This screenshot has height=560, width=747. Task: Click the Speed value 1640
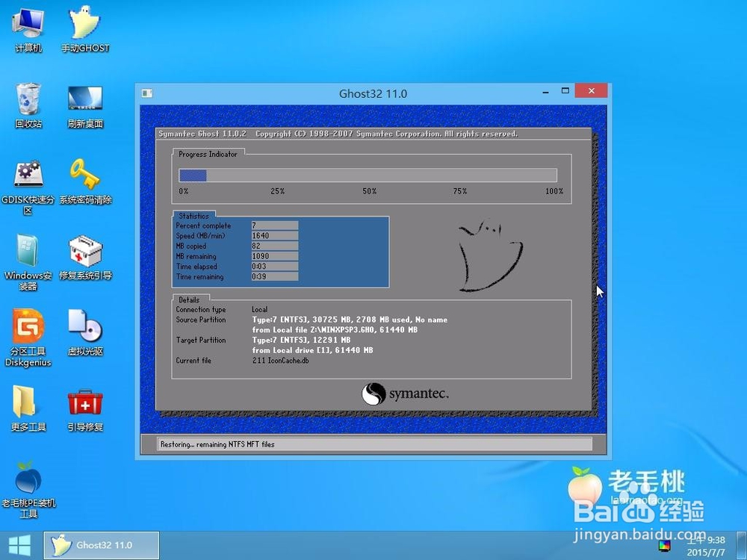click(x=275, y=236)
